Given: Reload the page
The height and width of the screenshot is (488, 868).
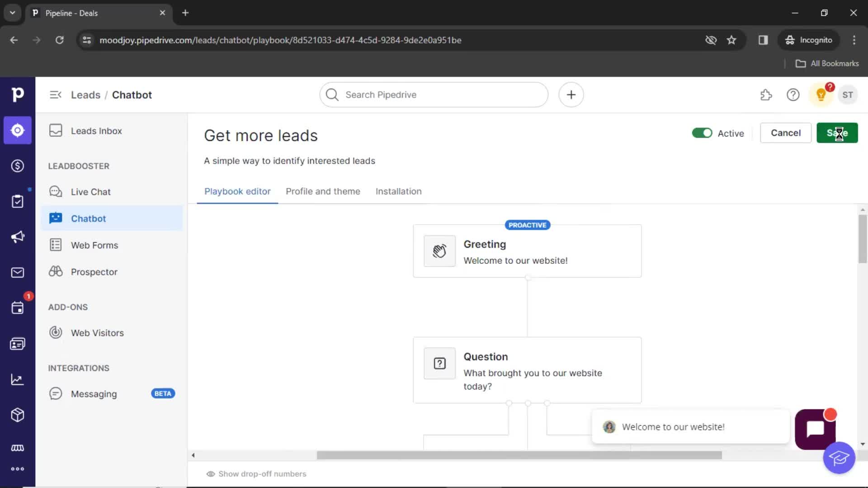Looking at the screenshot, I should click(59, 40).
